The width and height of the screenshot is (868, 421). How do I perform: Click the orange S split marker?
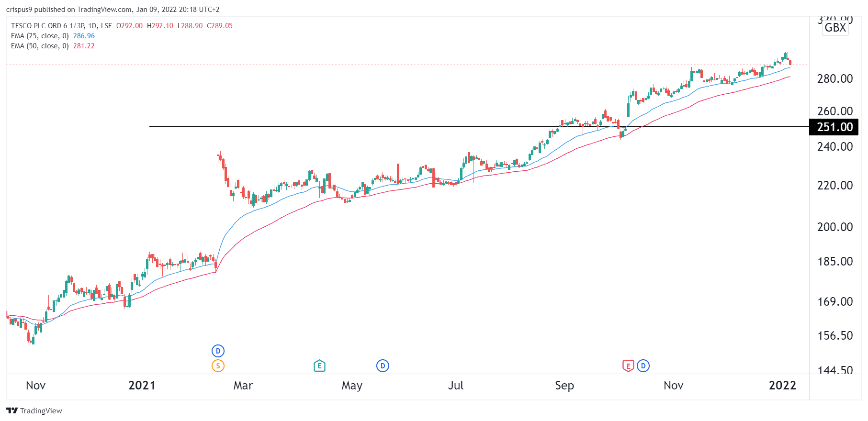pos(218,366)
